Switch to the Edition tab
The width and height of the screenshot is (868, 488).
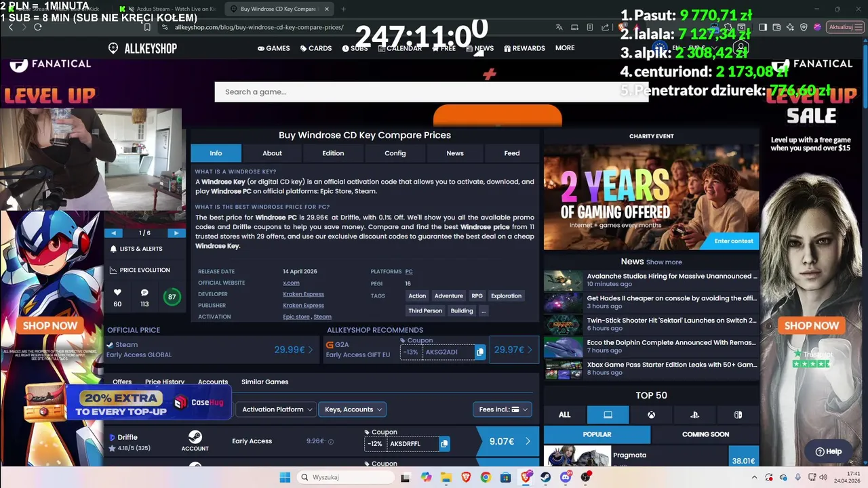333,153
